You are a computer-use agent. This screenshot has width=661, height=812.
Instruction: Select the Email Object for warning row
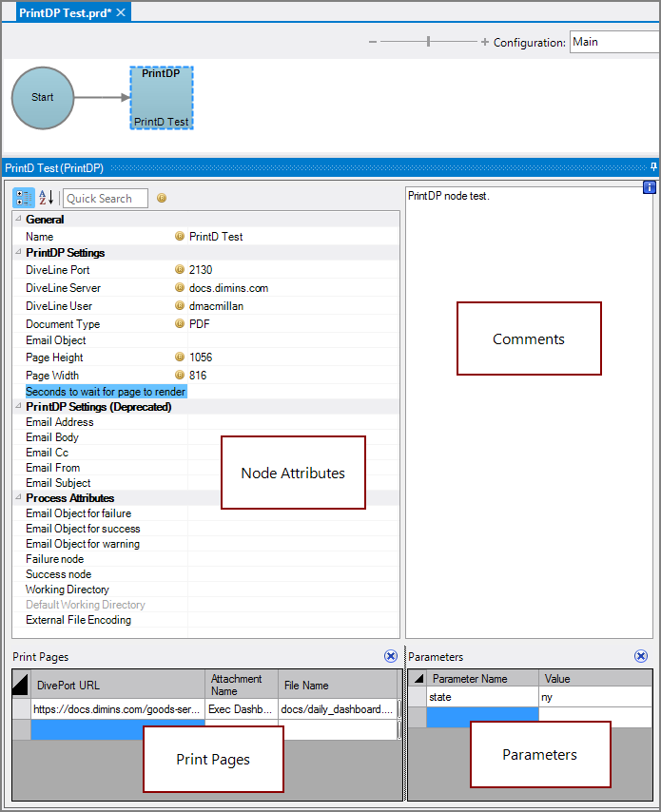click(205, 544)
